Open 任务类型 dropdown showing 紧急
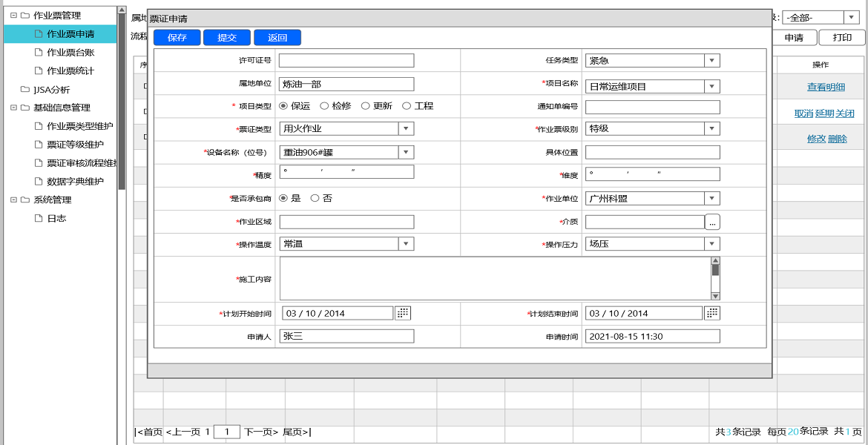This screenshot has height=445, width=868. (652, 60)
